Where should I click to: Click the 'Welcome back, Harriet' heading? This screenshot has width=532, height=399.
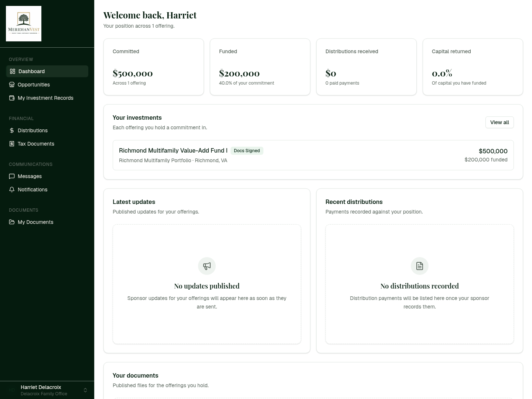(150, 15)
